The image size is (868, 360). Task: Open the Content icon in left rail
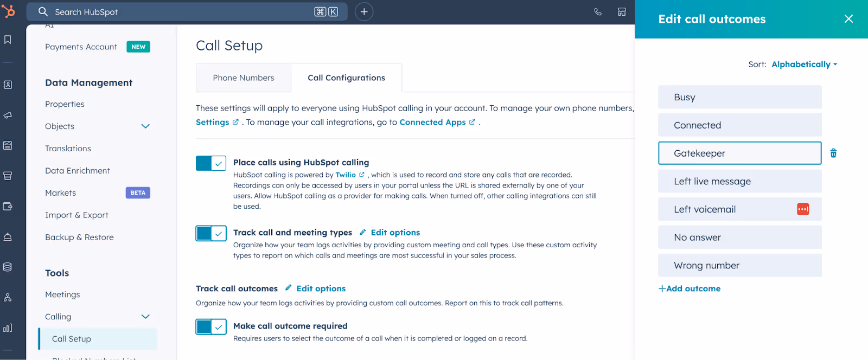[x=8, y=145]
